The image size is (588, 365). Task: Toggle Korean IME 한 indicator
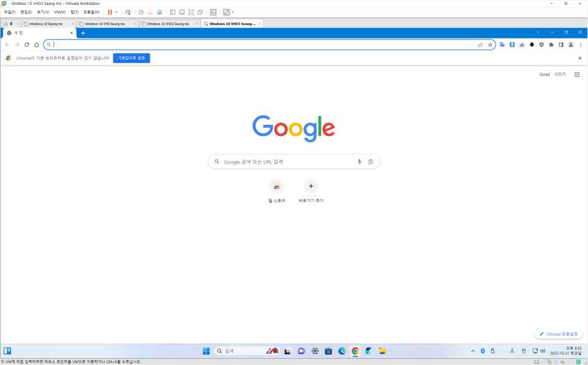pos(523,351)
